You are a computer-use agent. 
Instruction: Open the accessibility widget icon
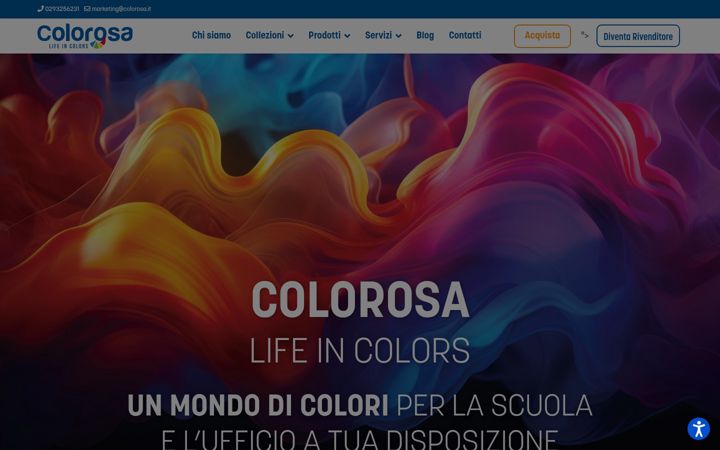click(698, 429)
